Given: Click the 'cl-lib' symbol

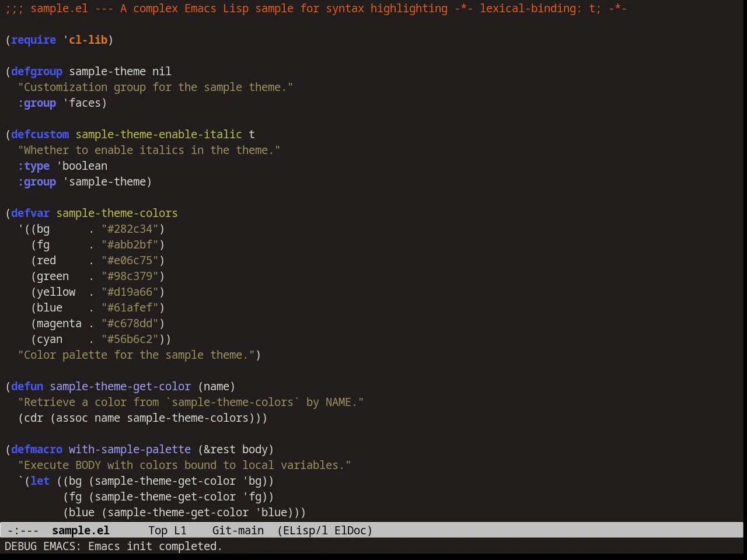Looking at the screenshot, I should [88, 40].
